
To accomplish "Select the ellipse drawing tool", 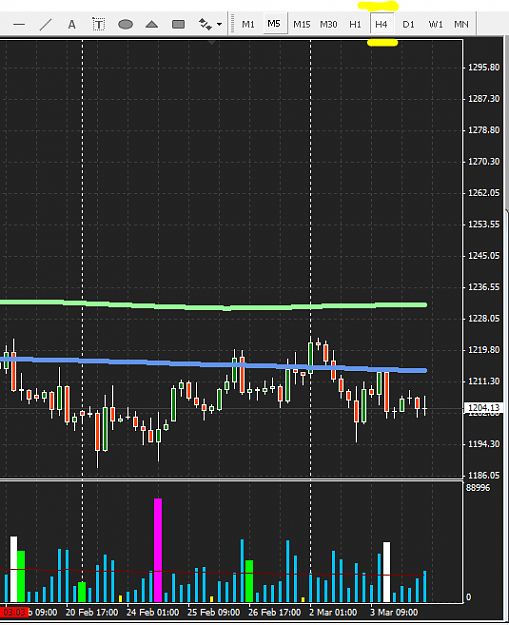I will click(125, 25).
